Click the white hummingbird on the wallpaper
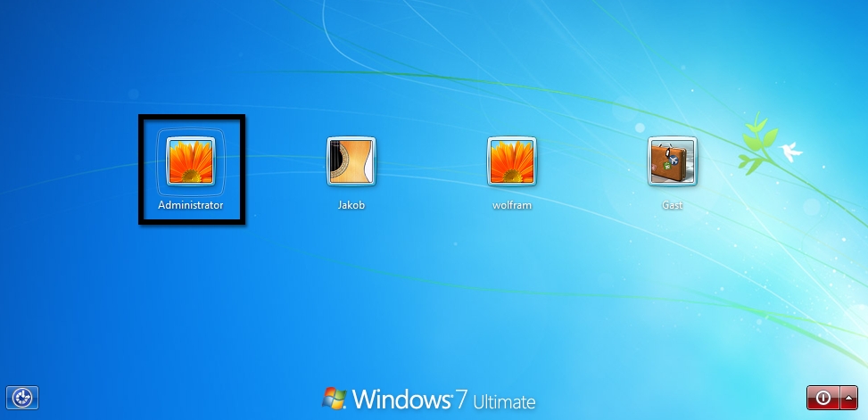The image size is (868, 420). tap(789, 152)
